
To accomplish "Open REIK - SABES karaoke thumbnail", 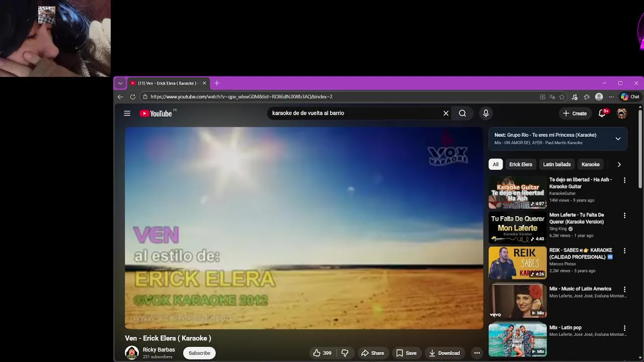I will pos(517,262).
